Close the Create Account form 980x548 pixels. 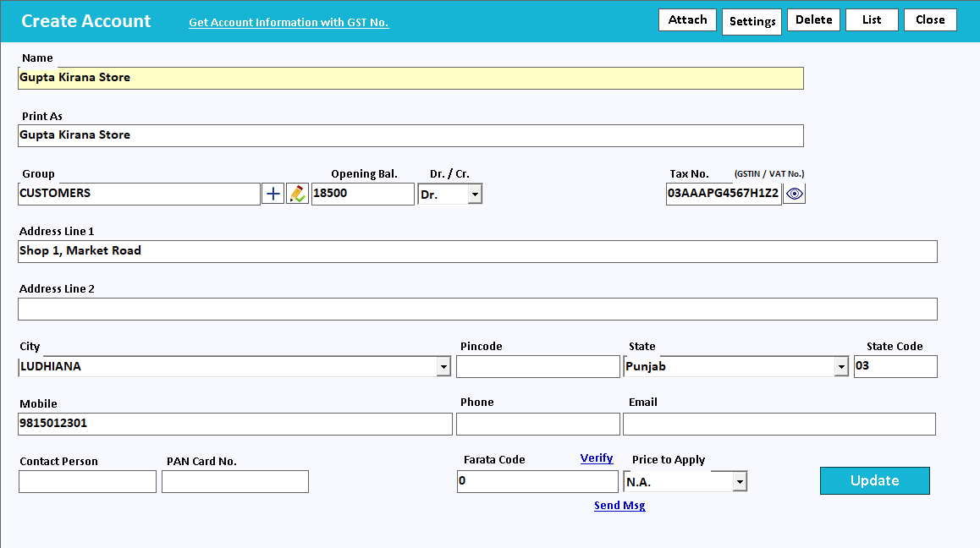(930, 20)
